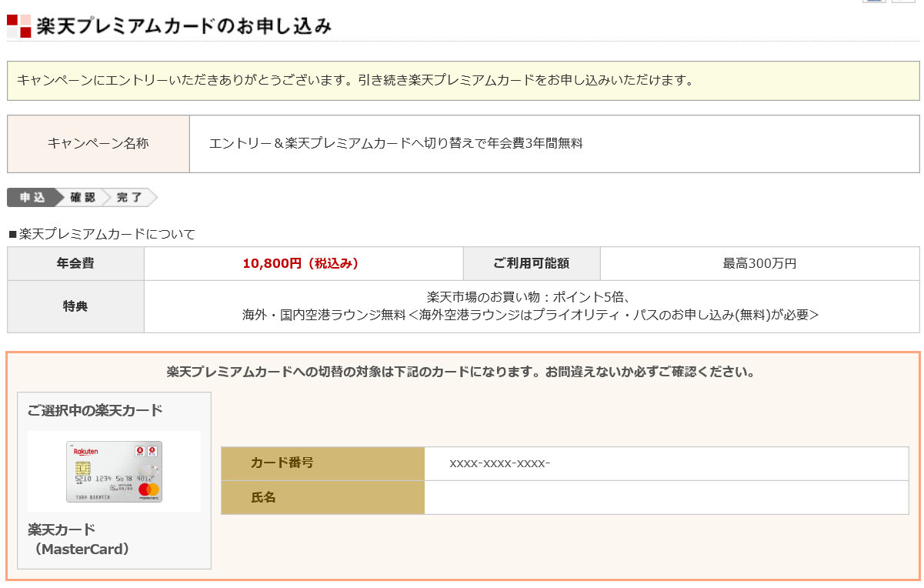Click the 海外・国内空港ラウンジ無料 benefit line
The width and height of the screenshot is (924, 588).
[531, 315]
